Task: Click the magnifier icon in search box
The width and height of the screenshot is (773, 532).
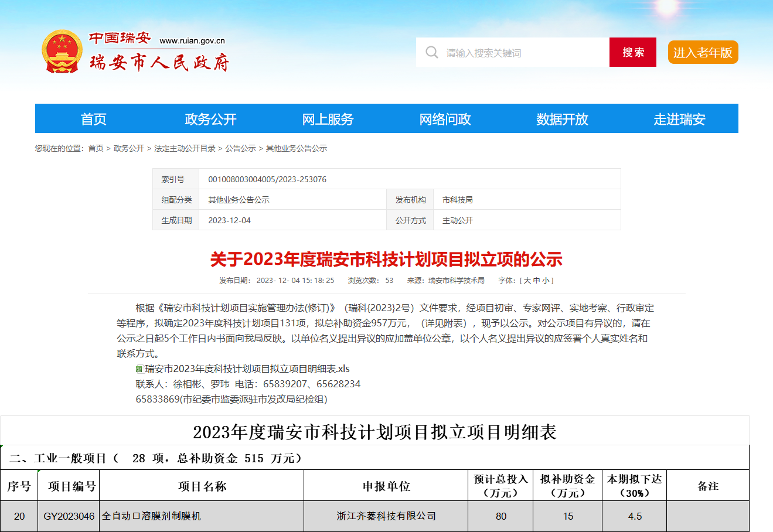Action: [432, 53]
